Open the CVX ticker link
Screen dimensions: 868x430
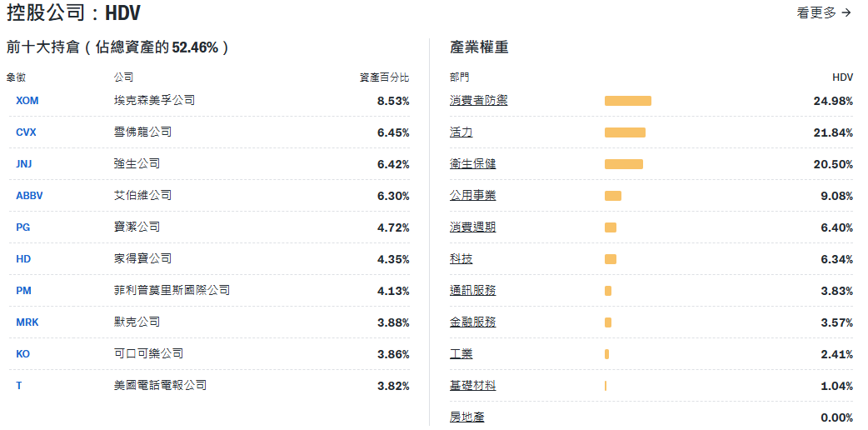(26, 132)
